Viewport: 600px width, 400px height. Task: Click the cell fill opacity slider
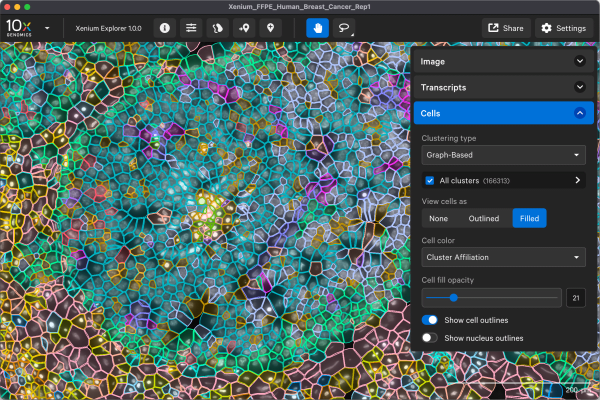coord(490,297)
